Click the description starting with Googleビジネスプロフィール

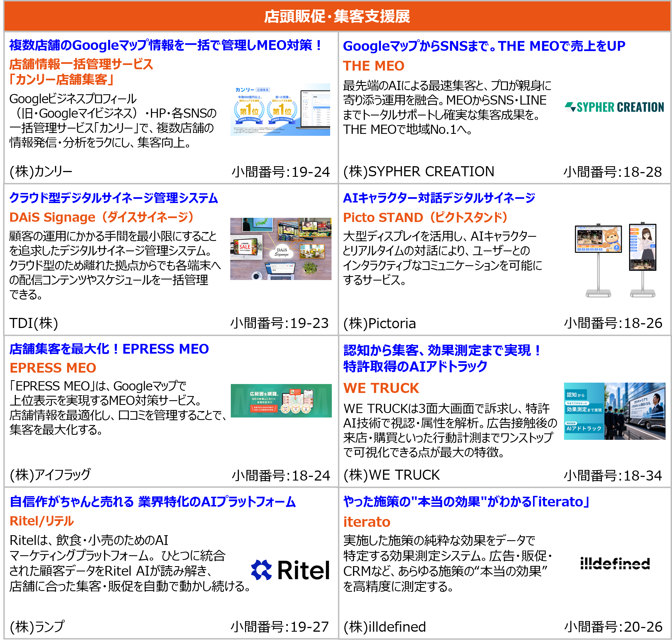(x=113, y=120)
